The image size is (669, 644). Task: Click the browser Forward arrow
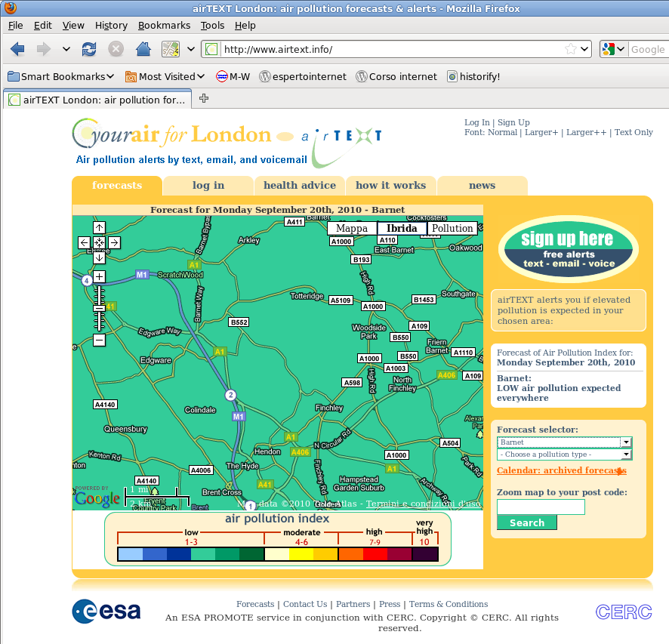point(43,49)
